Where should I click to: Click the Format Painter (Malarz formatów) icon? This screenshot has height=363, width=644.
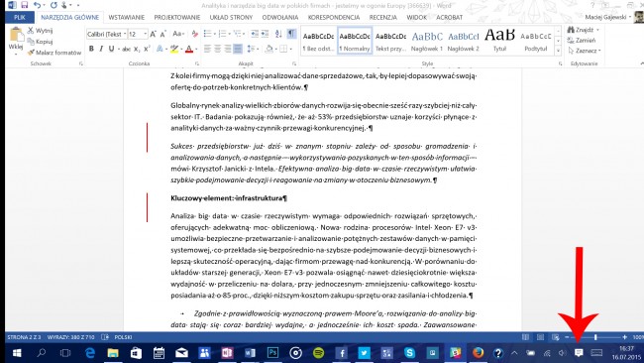[31, 53]
